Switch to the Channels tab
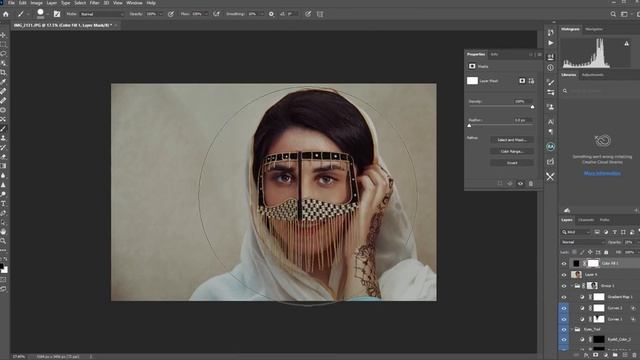 (x=586, y=220)
